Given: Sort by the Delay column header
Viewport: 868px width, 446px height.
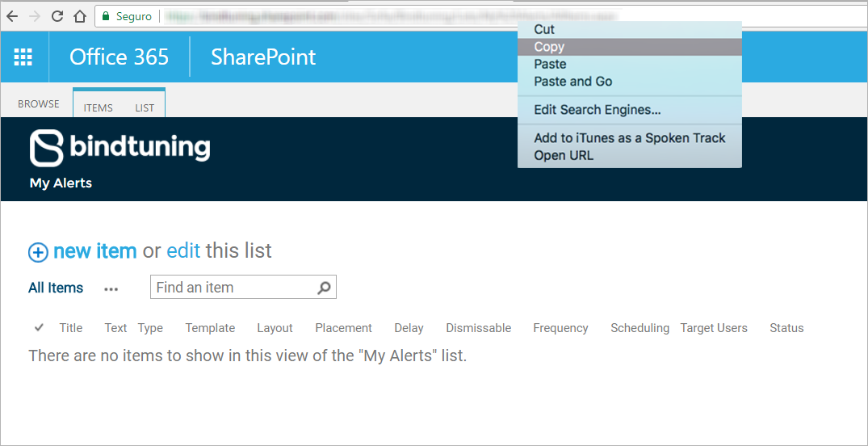Looking at the screenshot, I should tap(409, 328).
